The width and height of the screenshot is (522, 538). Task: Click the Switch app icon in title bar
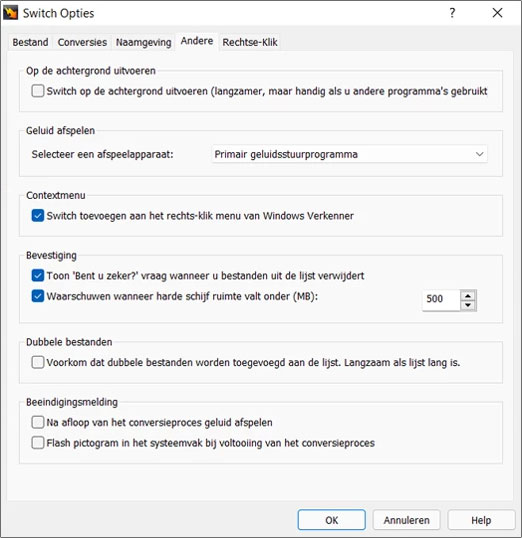tap(10, 13)
